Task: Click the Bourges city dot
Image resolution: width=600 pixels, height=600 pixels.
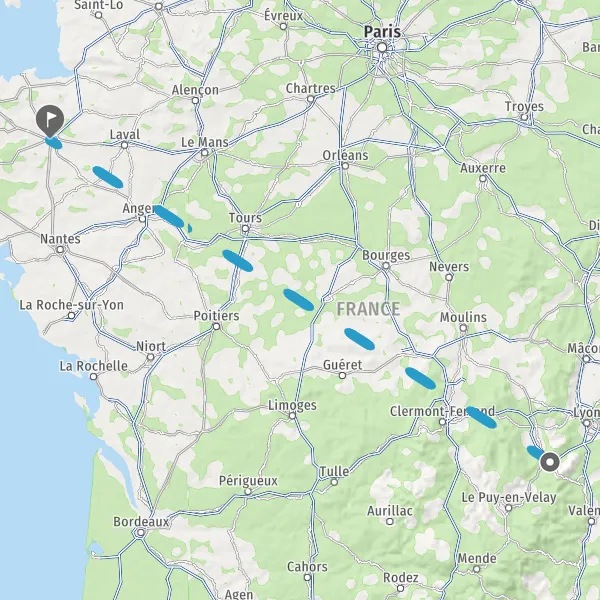Action: [386, 266]
